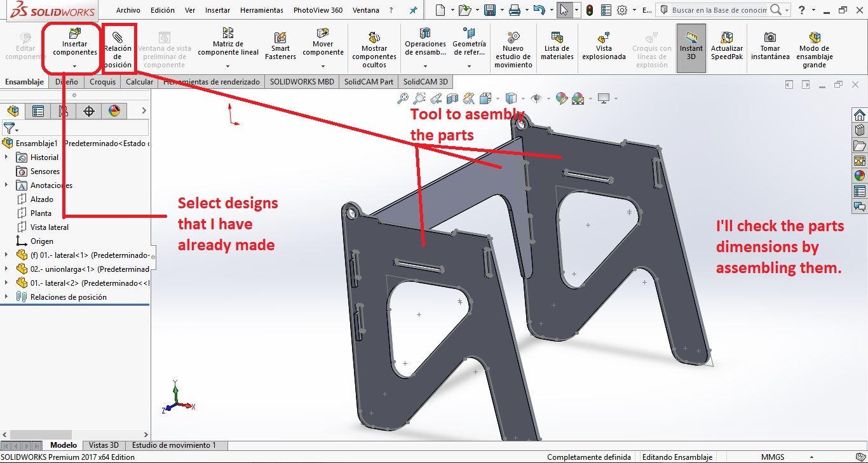Switch to the SOLIDWORKS MBD tab

tap(302, 82)
